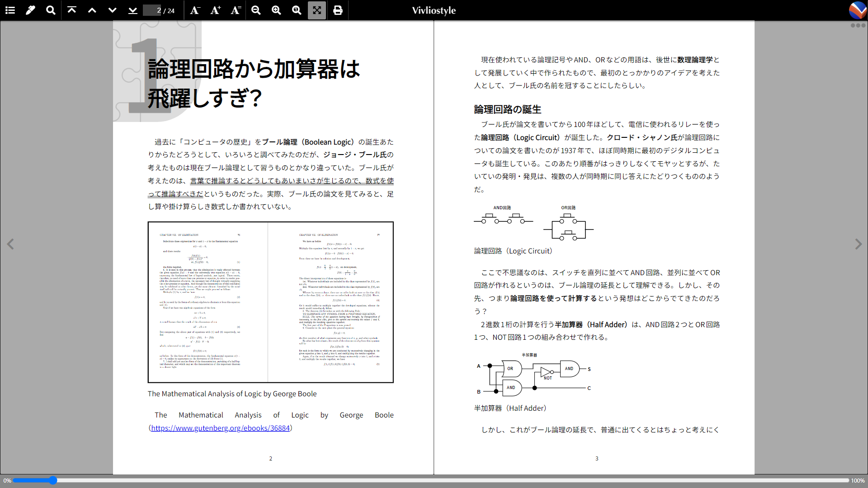868x488 pixels.
Task: Reset zoom to actual size
Action: tap(297, 10)
